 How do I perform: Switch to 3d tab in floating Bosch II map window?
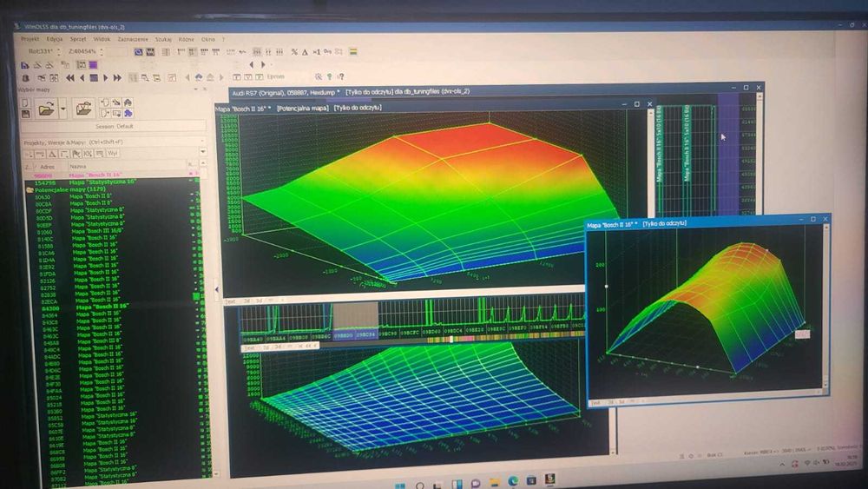621,403
